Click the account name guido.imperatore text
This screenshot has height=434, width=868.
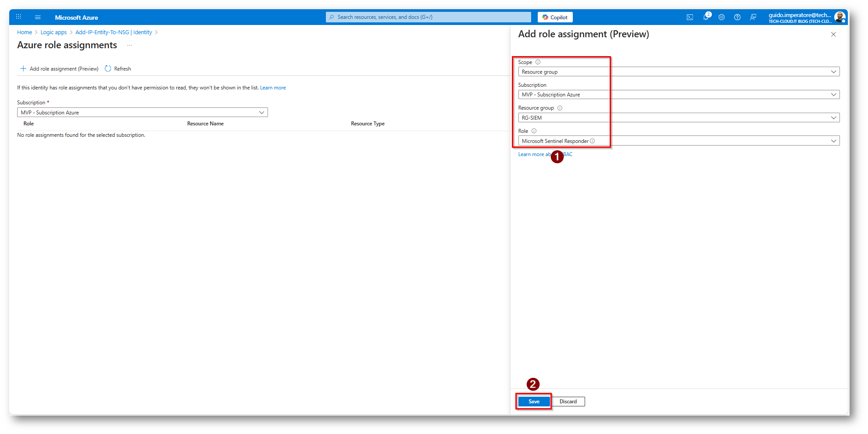(x=800, y=15)
